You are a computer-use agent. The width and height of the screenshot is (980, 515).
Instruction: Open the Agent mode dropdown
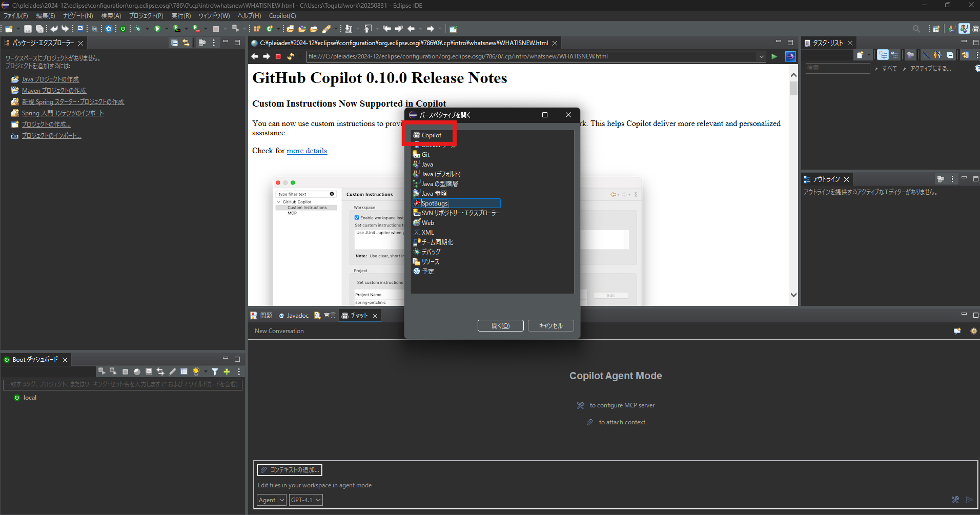point(271,500)
